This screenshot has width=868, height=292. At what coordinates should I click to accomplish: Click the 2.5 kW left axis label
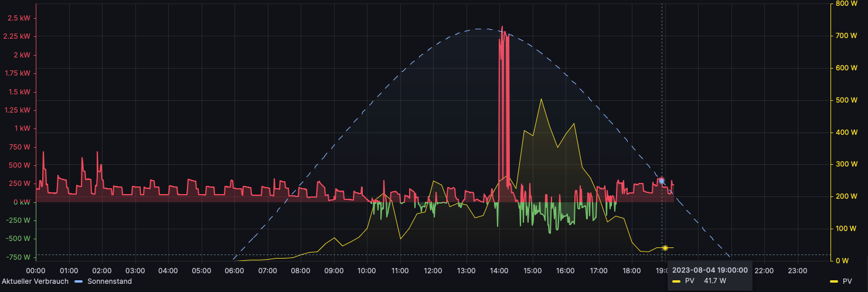click(19, 18)
